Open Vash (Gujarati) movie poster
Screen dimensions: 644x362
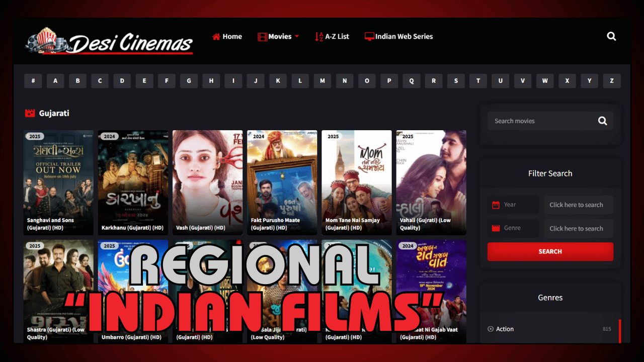point(207,183)
